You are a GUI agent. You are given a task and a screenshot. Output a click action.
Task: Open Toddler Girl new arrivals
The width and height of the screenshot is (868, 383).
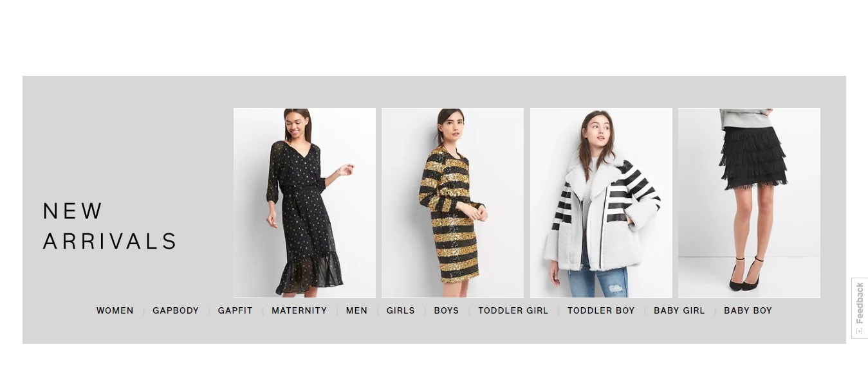tap(513, 310)
